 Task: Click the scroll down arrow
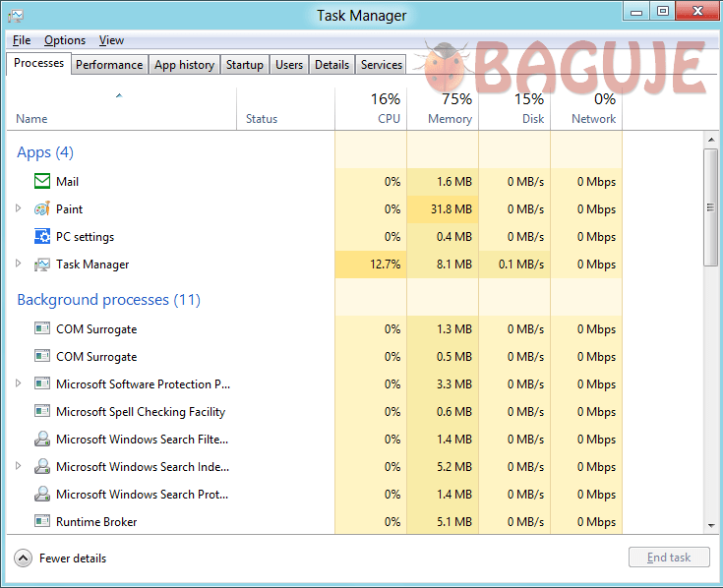pos(710,525)
